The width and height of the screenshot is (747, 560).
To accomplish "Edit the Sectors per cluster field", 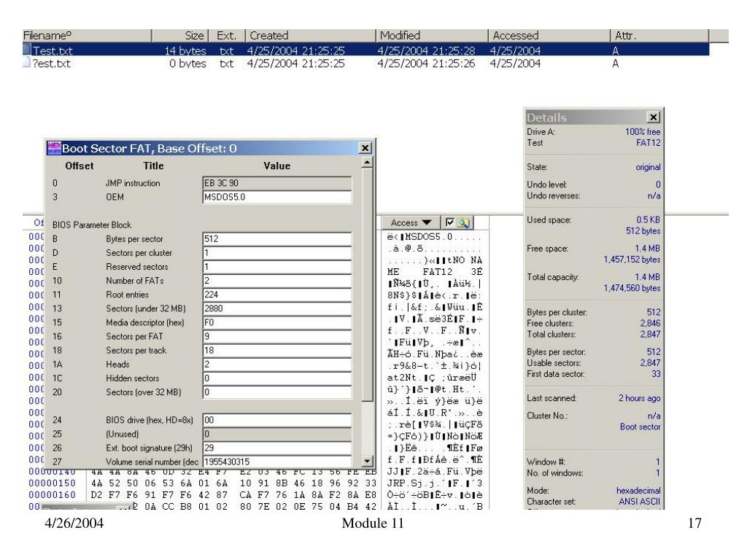I will 276,253.
